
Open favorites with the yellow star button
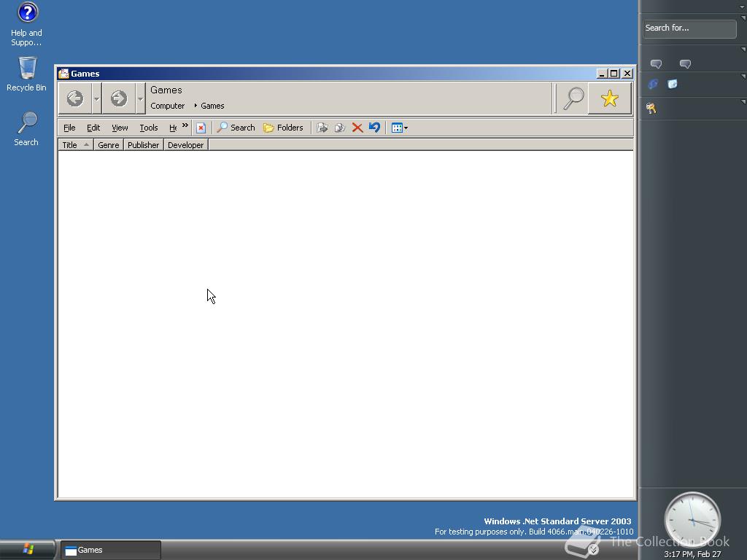tap(610, 98)
